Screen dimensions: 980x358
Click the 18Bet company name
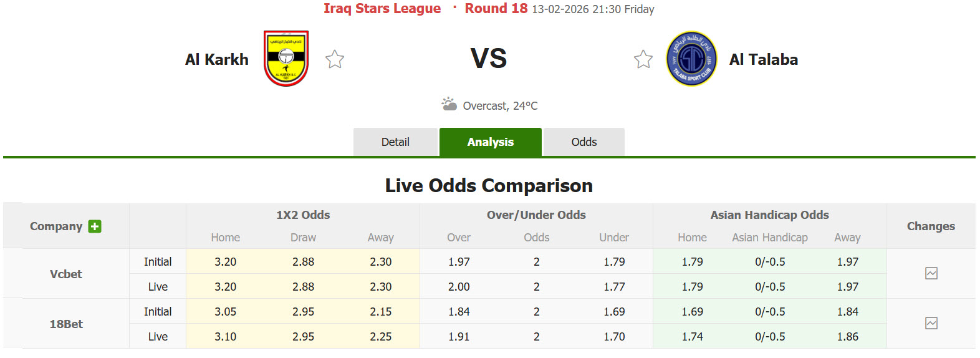(66, 324)
